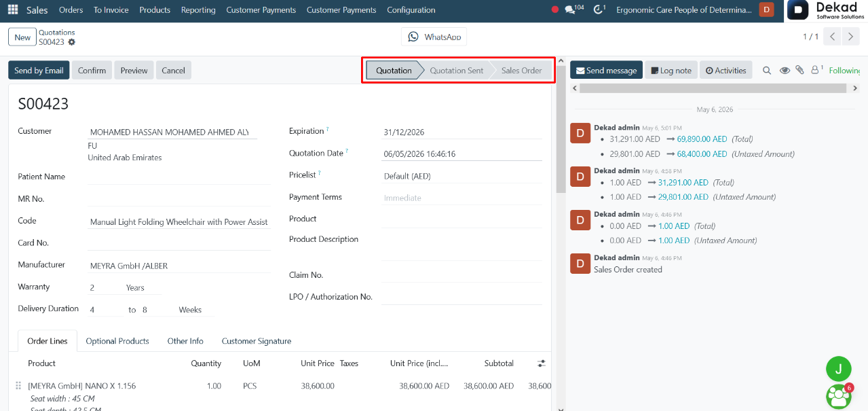Open the Delivery Duration Weeks dropdown
This screenshot has width=868, height=411.
(195, 309)
